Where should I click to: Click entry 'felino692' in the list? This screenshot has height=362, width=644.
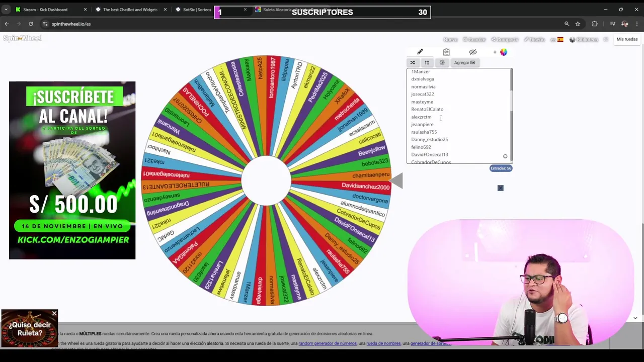(x=421, y=147)
